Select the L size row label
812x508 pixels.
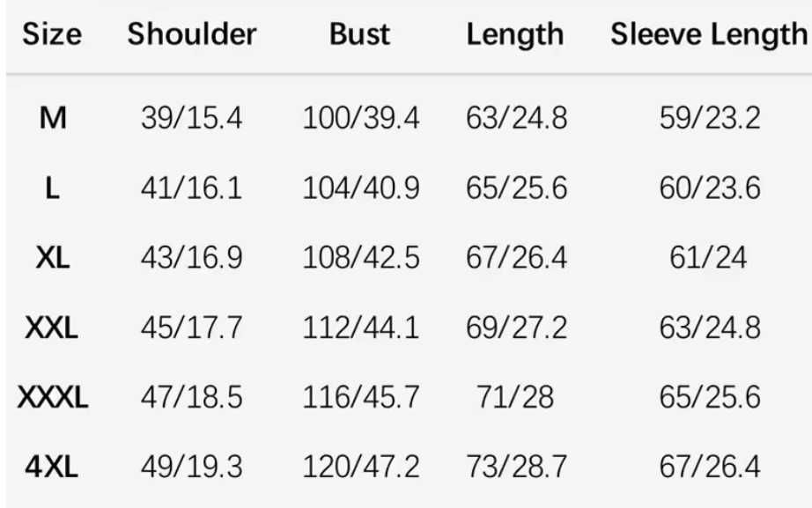52,188
